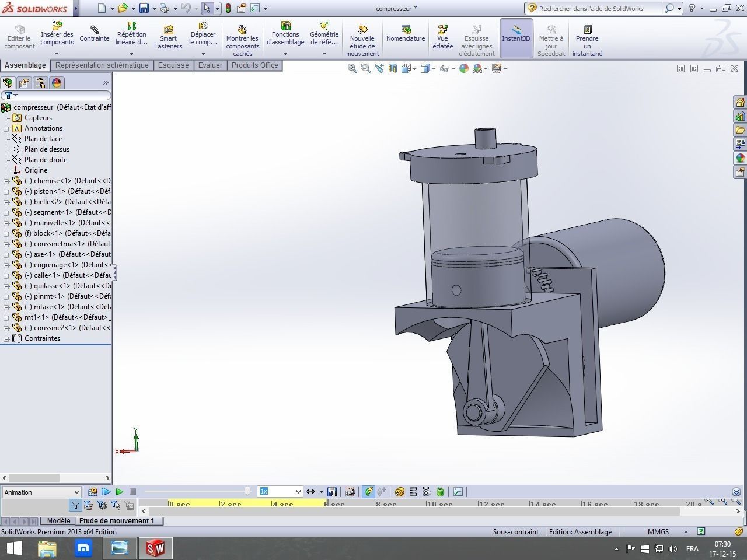Open the Section view tool
This screenshot has height=560, width=747.
pos(392,68)
